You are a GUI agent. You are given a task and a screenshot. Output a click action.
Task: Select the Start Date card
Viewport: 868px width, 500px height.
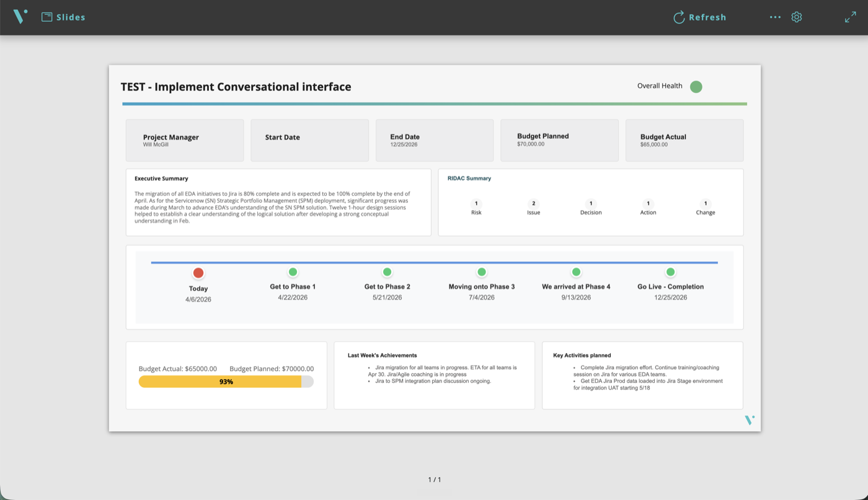click(310, 140)
